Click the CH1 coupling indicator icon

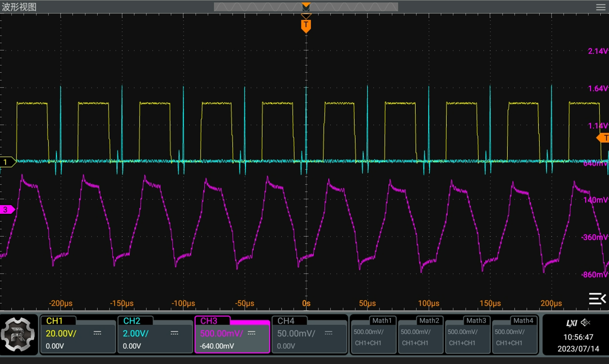click(x=98, y=333)
